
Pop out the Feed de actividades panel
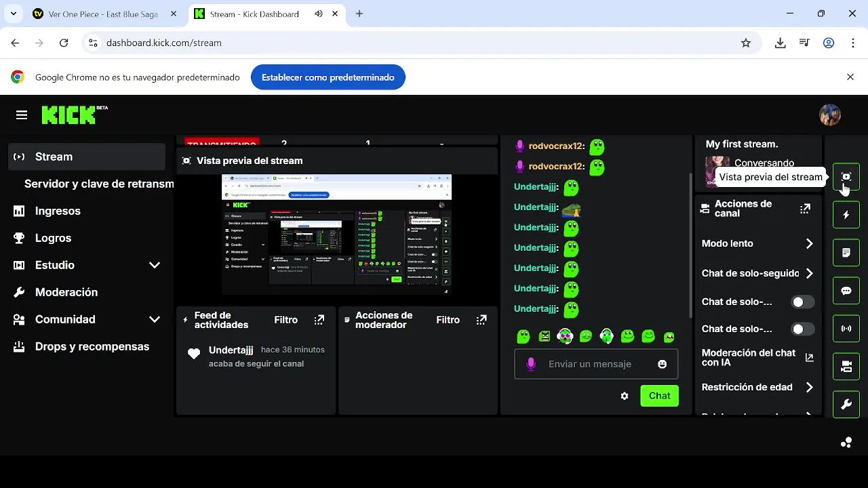point(319,320)
